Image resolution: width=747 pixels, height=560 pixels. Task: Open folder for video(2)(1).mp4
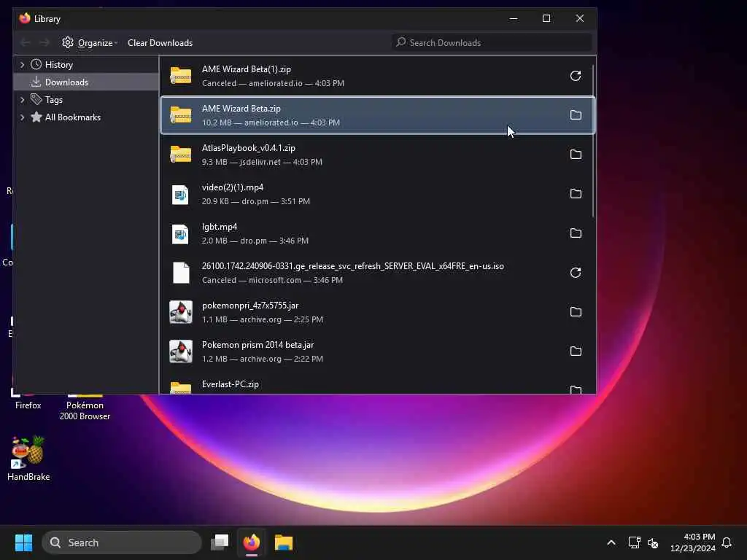click(x=576, y=194)
